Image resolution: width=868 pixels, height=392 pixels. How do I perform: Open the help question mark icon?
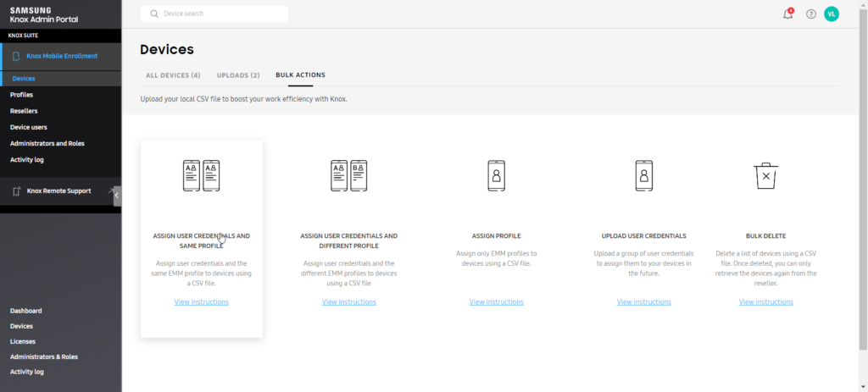point(811,14)
